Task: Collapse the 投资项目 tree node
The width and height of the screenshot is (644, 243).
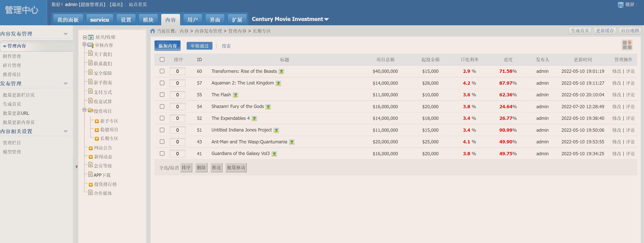Action: 84,110
